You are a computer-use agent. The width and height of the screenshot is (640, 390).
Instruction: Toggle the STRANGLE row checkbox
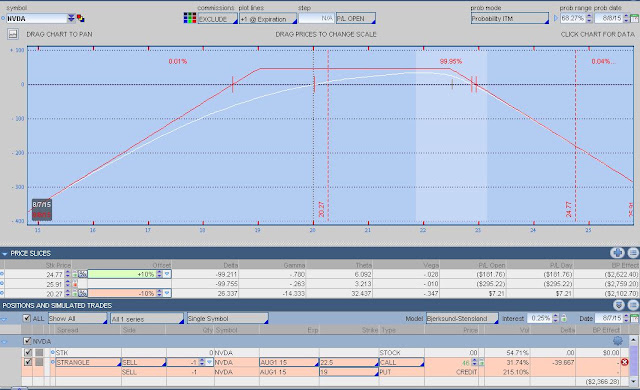coord(28,362)
